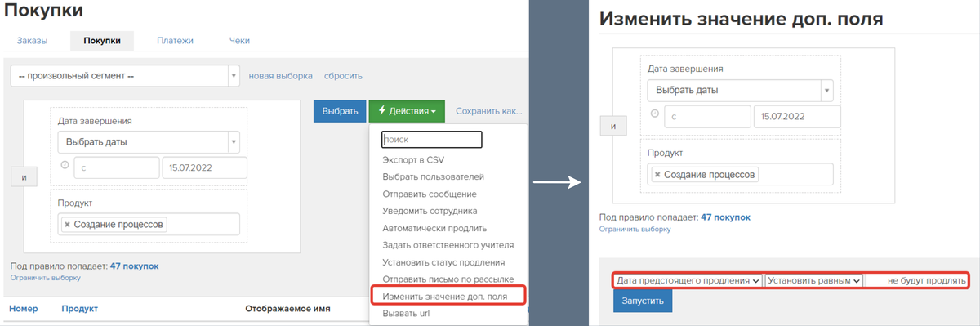Click the новая выборка link
Viewport: 980px width, 326px height.
[x=280, y=76]
